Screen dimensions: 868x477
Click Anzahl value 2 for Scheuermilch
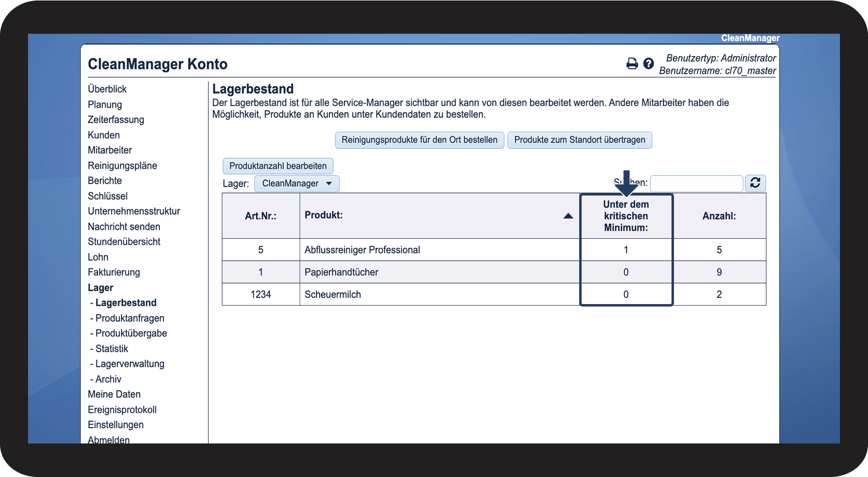(x=719, y=295)
